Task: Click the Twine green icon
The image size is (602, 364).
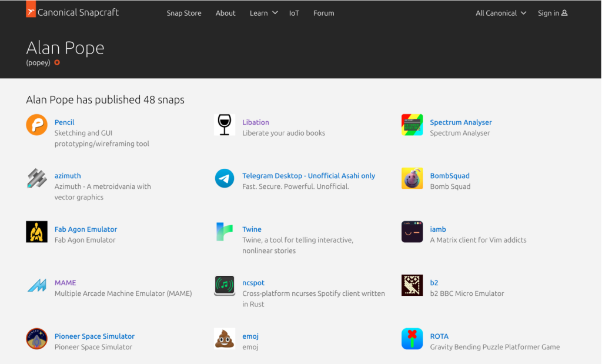Action: tap(225, 232)
